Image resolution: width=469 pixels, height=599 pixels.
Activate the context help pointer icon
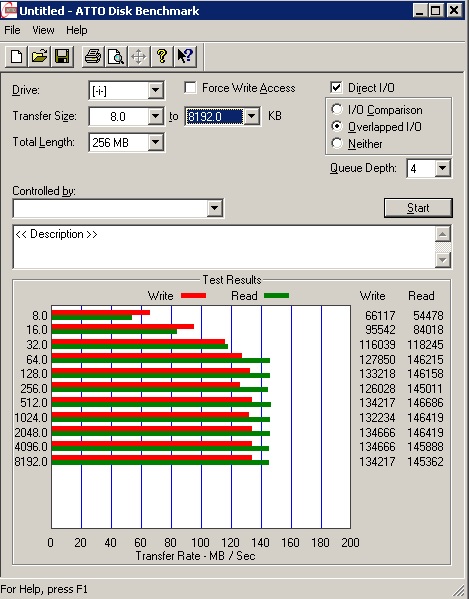[185, 57]
